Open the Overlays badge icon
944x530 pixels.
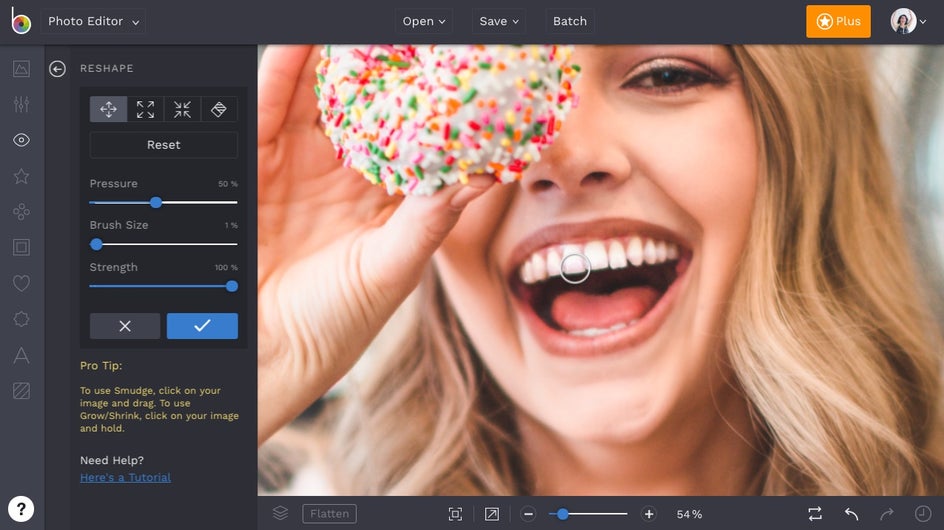(21, 319)
